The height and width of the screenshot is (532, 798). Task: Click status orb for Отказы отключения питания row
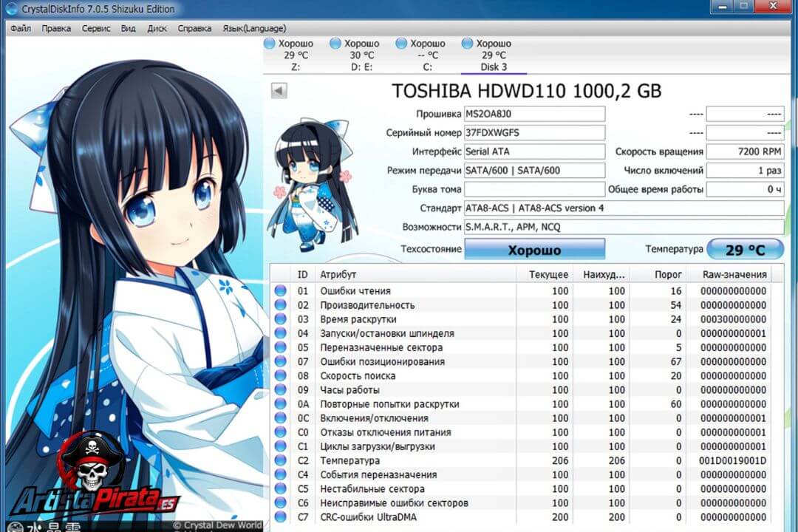pos(281,432)
